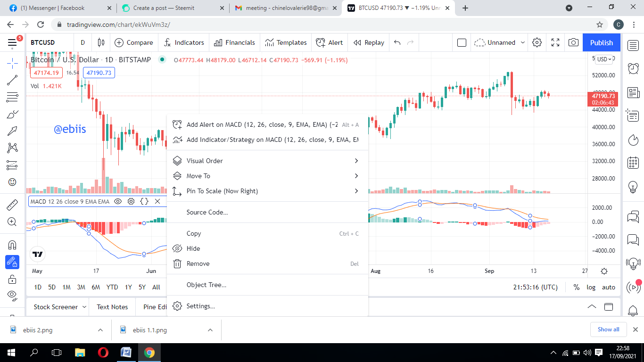The image size is (644, 362).
Task: Toggle stay-in-drawing-mode pencil lock
Action: point(12,262)
